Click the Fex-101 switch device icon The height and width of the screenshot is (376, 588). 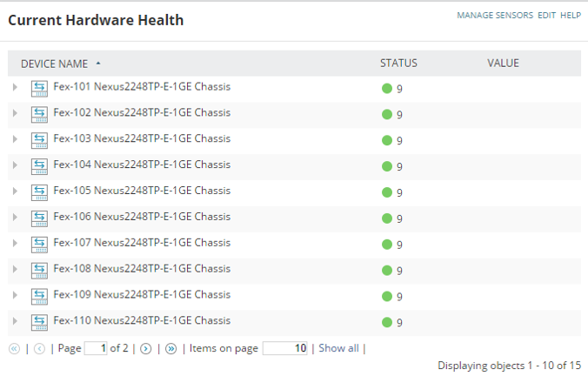tap(39, 89)
